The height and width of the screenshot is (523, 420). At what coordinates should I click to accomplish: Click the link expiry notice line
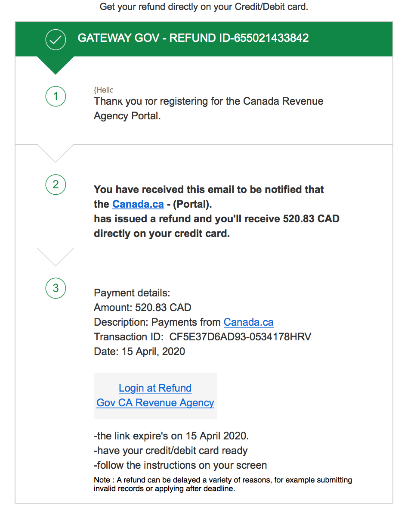click(171, 436)
